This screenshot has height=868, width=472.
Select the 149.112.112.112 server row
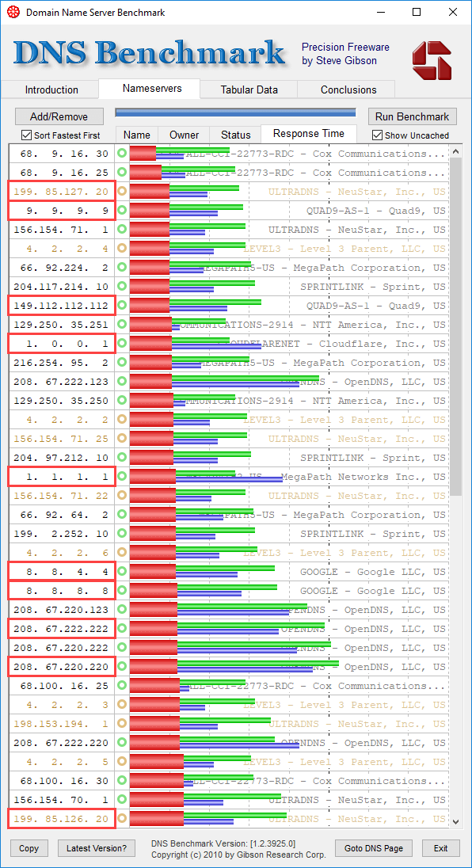(x=226, y=306)
